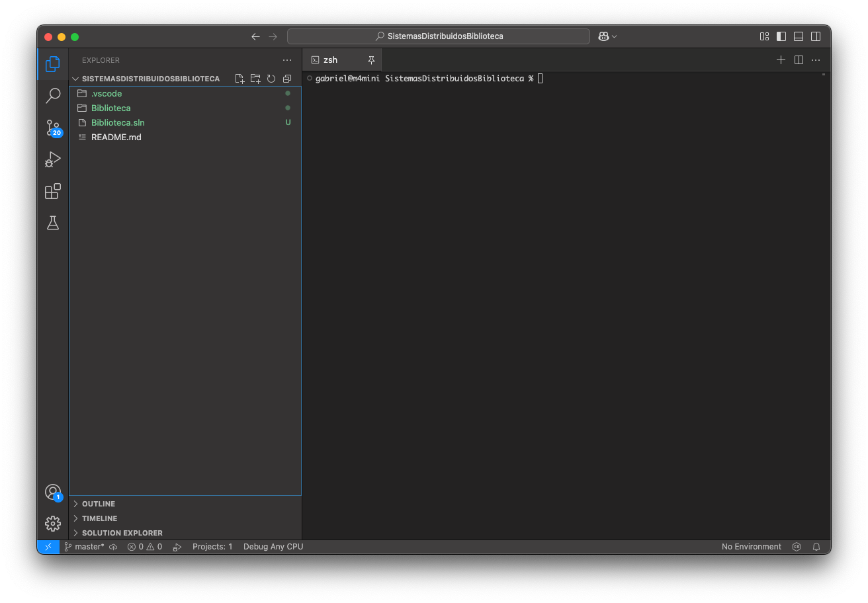Open the Run and Debug view
868x603 pixels.
[53, 159]
